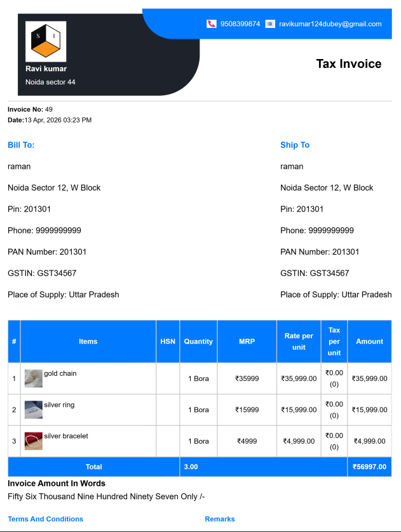The height and width of the screenshot is (532, 401).
Task: Select customer name raman under Bill To
Action: (19, 166)
